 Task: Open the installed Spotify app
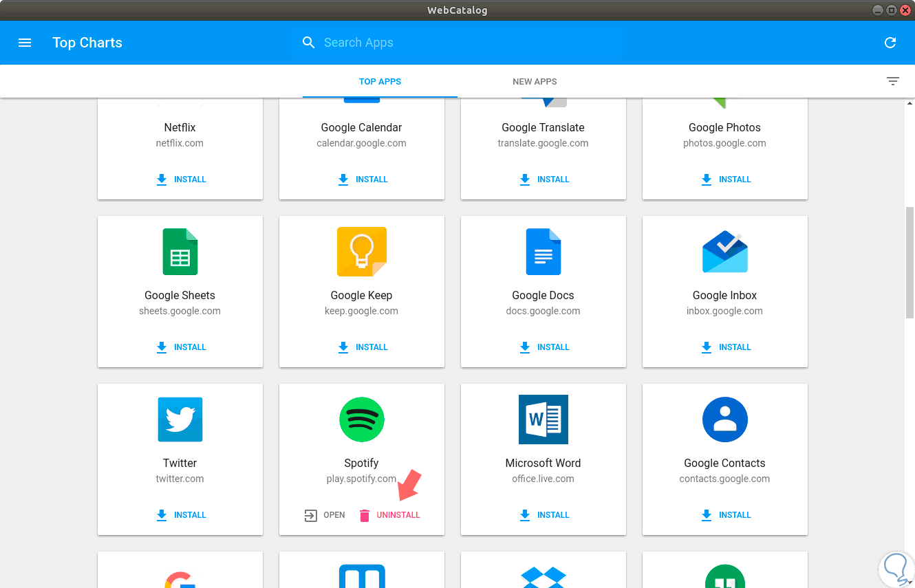(325, 515)
